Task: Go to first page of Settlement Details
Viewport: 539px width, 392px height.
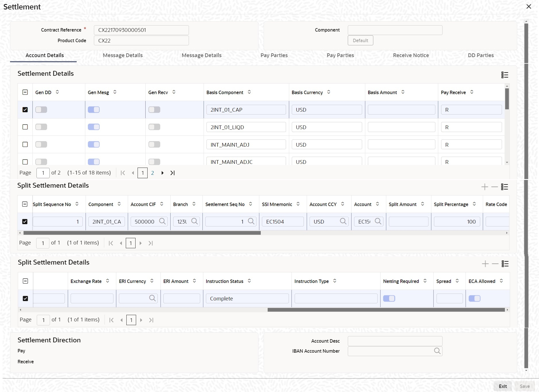Action: (x=123, y=173)
